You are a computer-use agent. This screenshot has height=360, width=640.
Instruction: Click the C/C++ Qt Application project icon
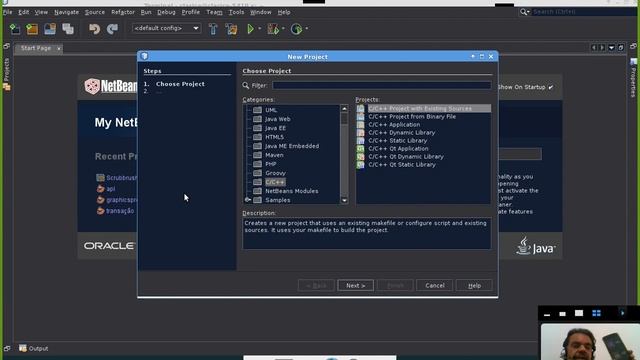[x=360, y=149]
